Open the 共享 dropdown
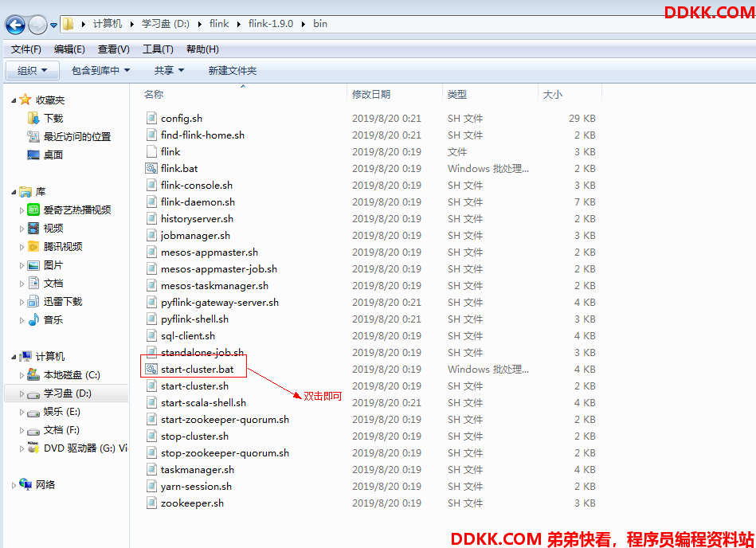Viewport: 756px width, 548px height. 169,70
